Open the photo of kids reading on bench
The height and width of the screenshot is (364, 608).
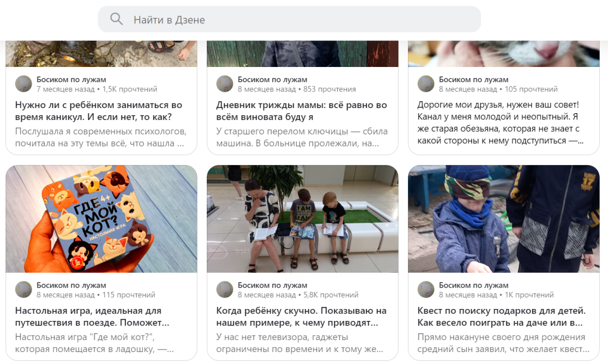click(302, 219)
